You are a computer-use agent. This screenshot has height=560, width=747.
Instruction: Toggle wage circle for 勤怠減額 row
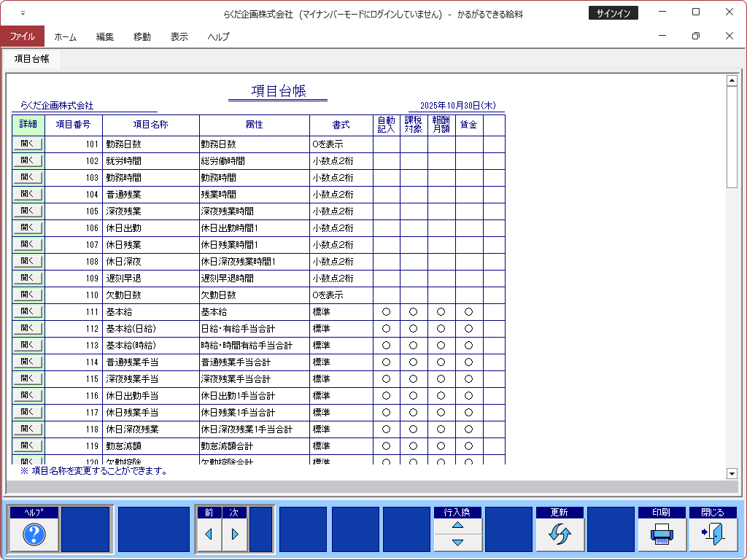click(x=469, y=446)
